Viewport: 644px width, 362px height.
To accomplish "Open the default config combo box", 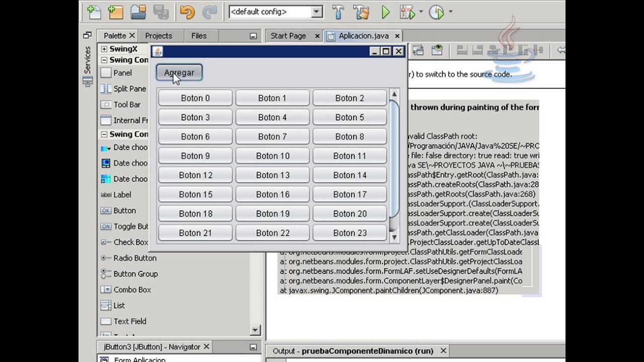I will click(276, 12).
